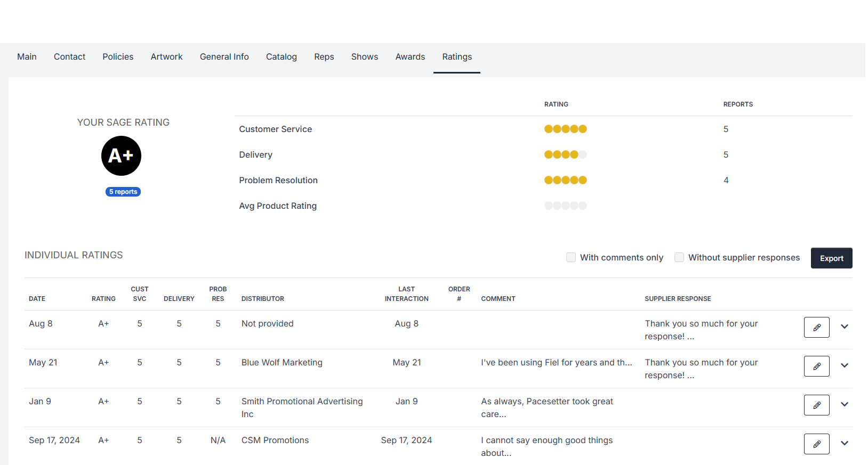The height and width of the screenshot is (465, 868).
Task: Click pencil icon for Smith Promotional Advertising row
Action: coord(816,405)
